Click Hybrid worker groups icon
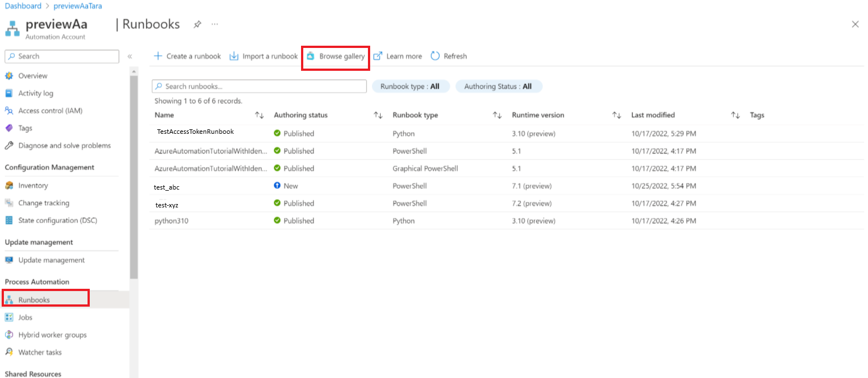868x378 pixels. tap(9, 335)
